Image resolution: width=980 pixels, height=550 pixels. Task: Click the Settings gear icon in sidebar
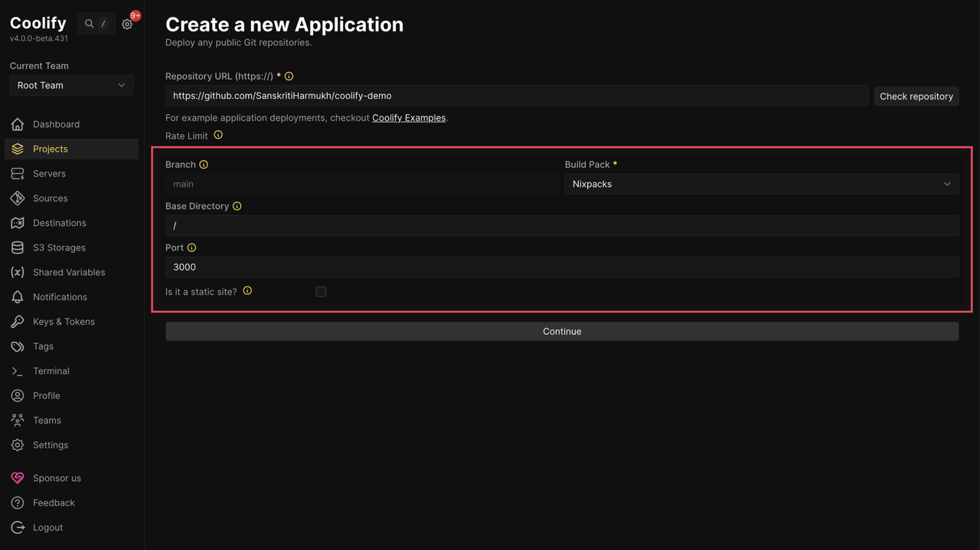click(x=18, y=445)
